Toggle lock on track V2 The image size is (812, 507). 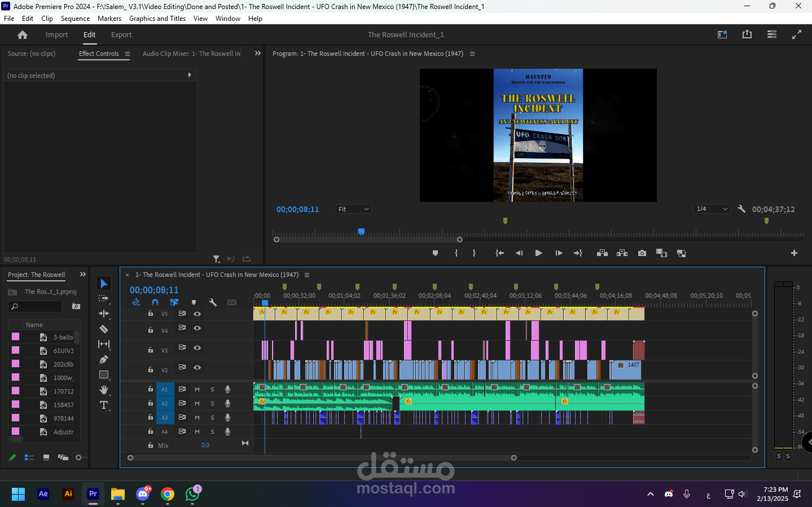[151, 370]
